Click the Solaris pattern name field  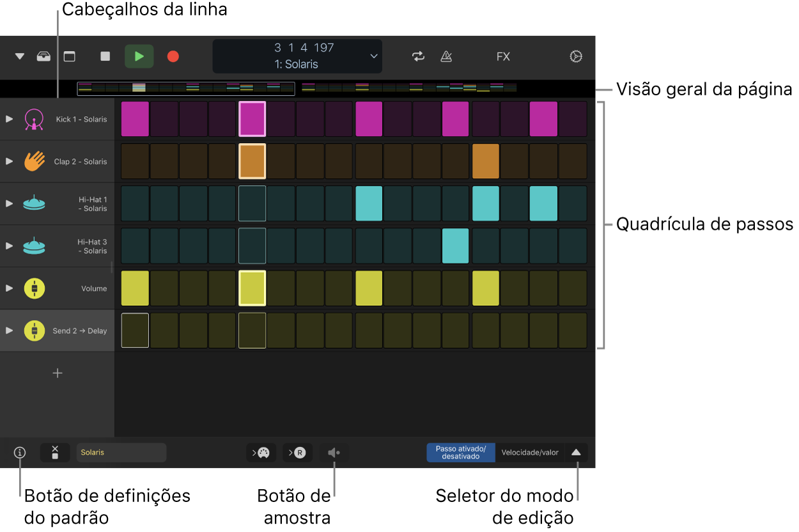tap(121, 452)
